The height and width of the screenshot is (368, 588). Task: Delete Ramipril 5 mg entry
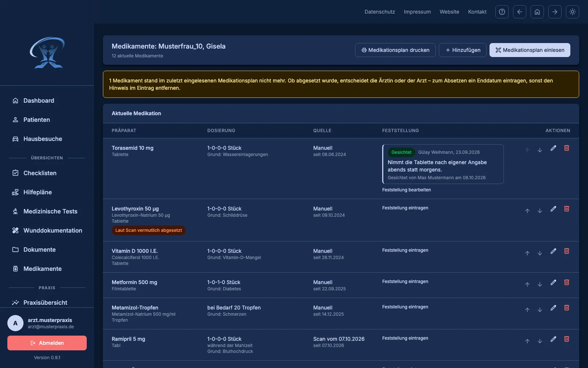coord(566,339)
